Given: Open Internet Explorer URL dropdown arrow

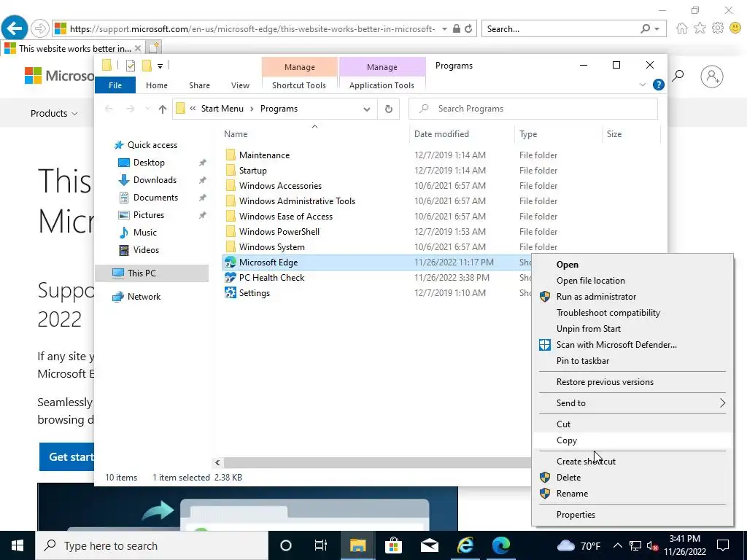Looking at the screenshot, I should pos(444,28).
